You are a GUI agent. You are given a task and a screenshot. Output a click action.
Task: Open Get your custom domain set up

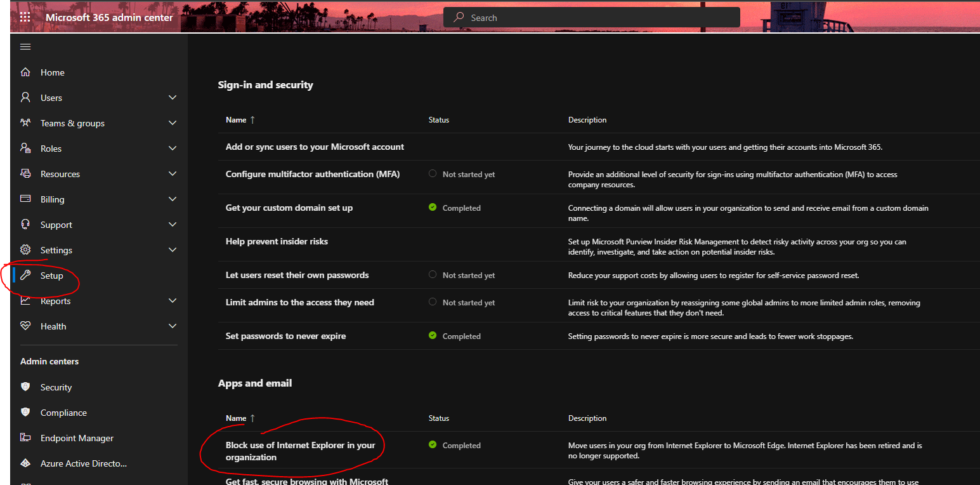289,208
